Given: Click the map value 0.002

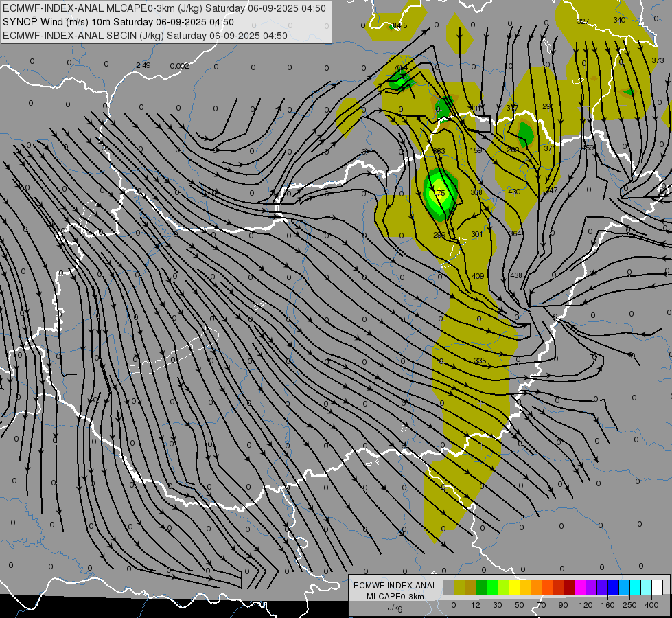Looking at the screenshot, I should [x=179, y=66].
